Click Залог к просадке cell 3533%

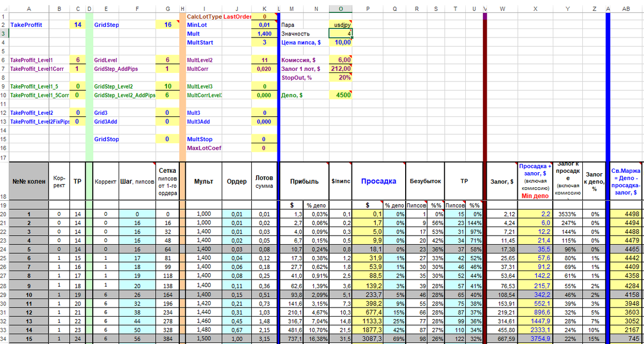pyautogui.click(x=568, y=214)
